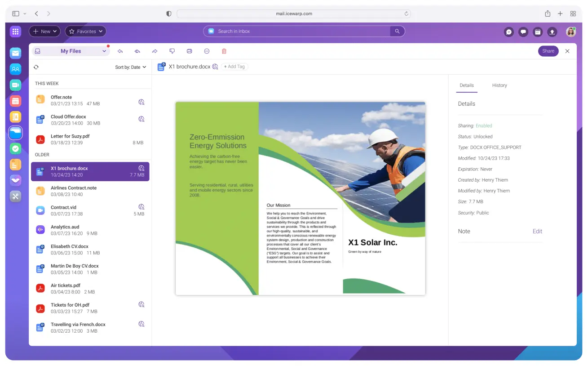The width and height of the screenshot is (588, 366).
Task: Click Edit link next to Note
Action: (x=537, y=231)
